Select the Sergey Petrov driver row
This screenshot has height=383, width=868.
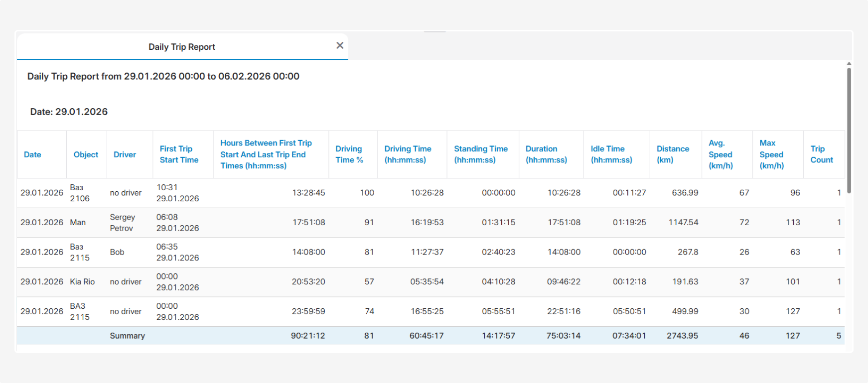pos(122,223)
